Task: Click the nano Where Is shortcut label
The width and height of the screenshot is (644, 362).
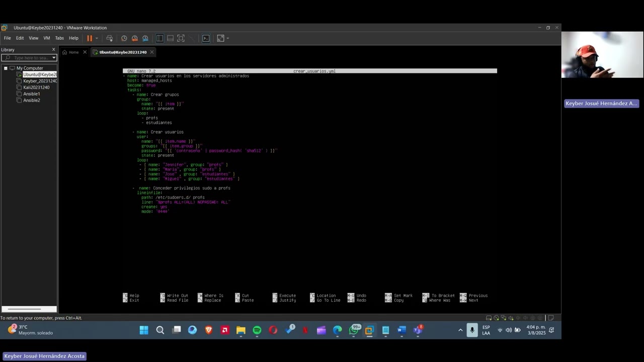Action: pos(214,296)
